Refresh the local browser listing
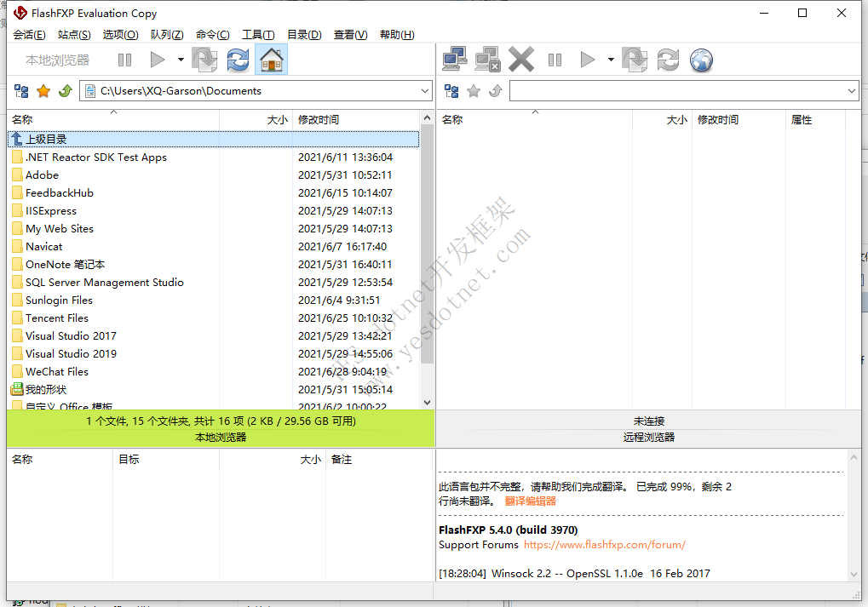 click(x=238, y=60)
